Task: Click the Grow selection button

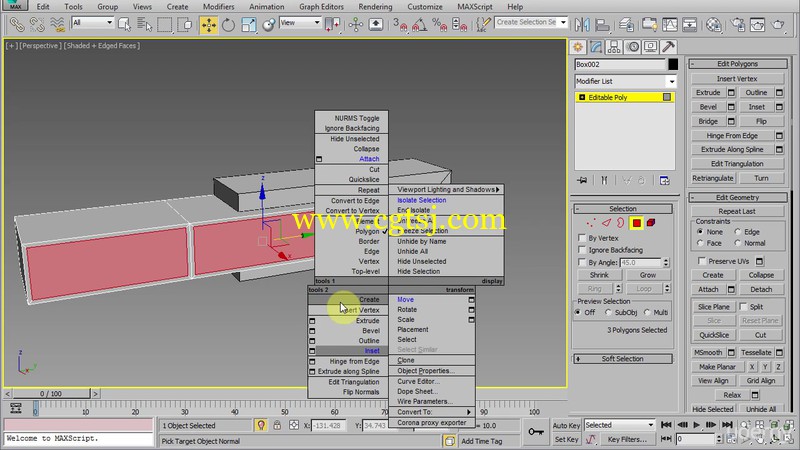Action: [648, 274]
